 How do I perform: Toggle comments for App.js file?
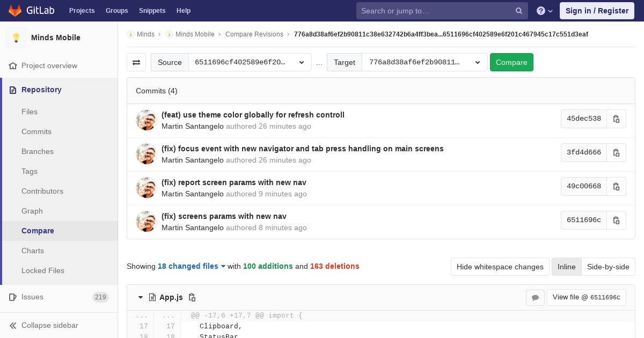(535, 298)
